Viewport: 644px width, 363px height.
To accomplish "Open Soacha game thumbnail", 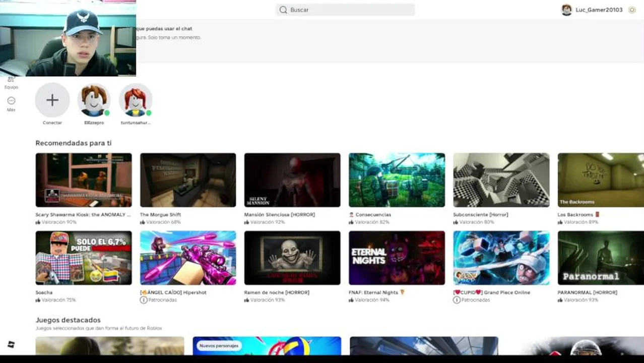I will (84, 258).
